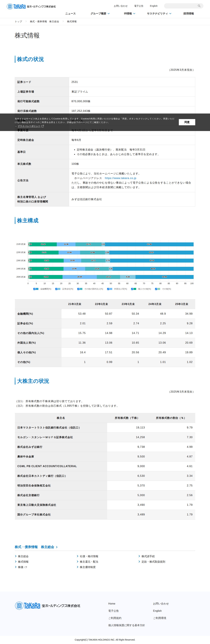Open お問い合わせ link in footer
This screenshot has width=210, height=644.
click(x=161, y=604)
